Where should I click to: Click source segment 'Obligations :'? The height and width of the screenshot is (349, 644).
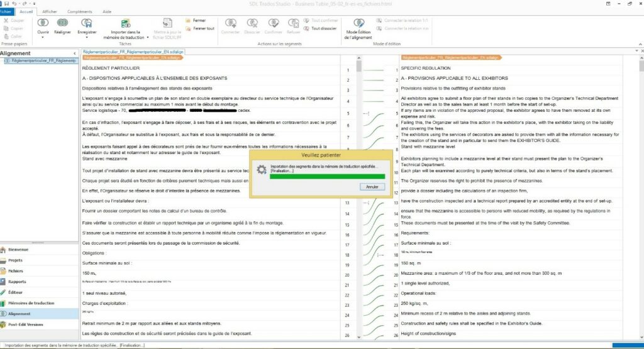94,253
